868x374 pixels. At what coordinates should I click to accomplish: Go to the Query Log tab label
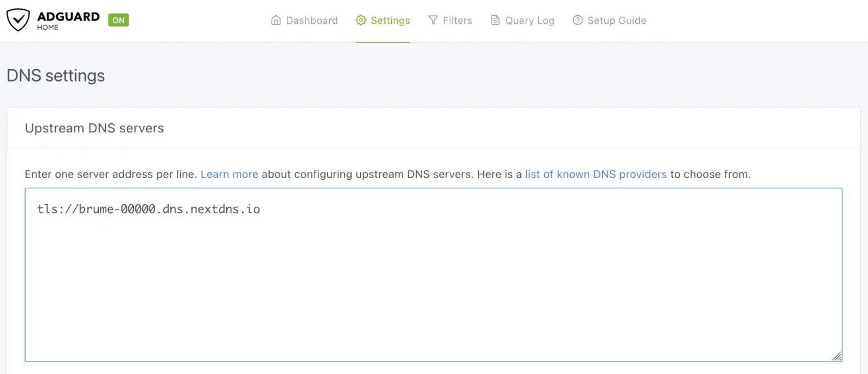pyautogui.click(x=529, y=21)
